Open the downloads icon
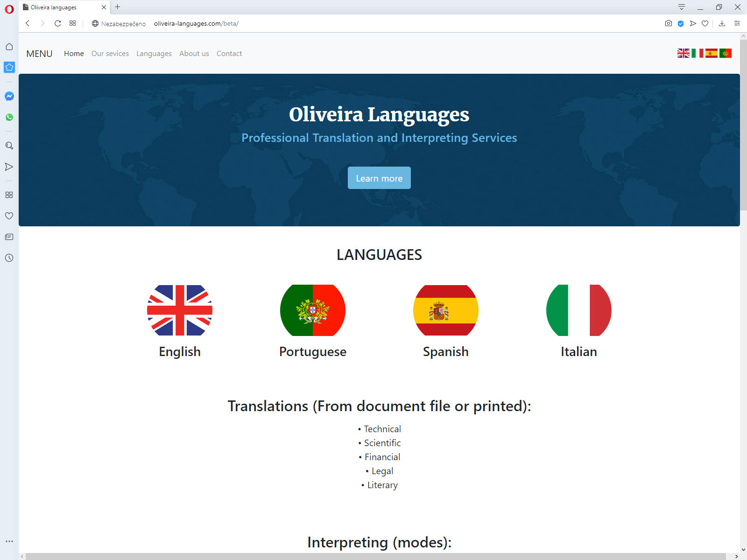The width and height of the screenshot is (747, 560). 722,23
